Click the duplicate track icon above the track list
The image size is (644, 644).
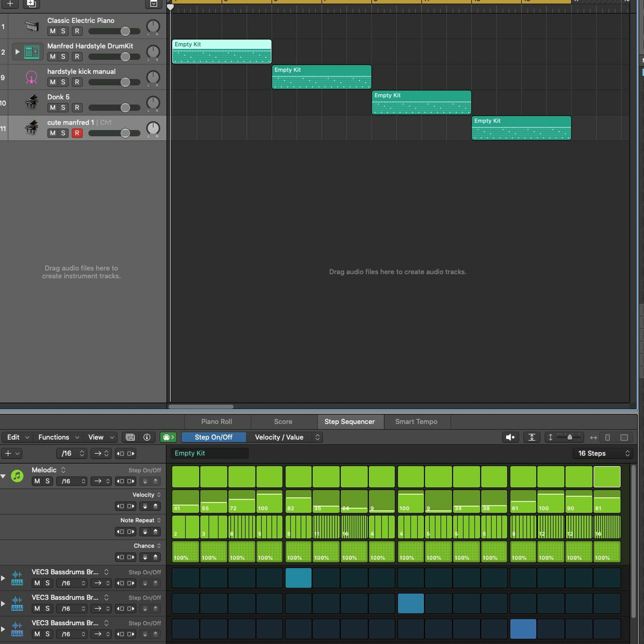pos(31,4)
